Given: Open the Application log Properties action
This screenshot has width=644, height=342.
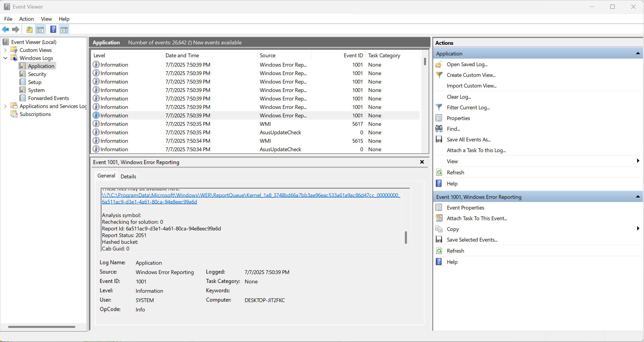Looking at the screenshot, I should (x=458, y=118).
